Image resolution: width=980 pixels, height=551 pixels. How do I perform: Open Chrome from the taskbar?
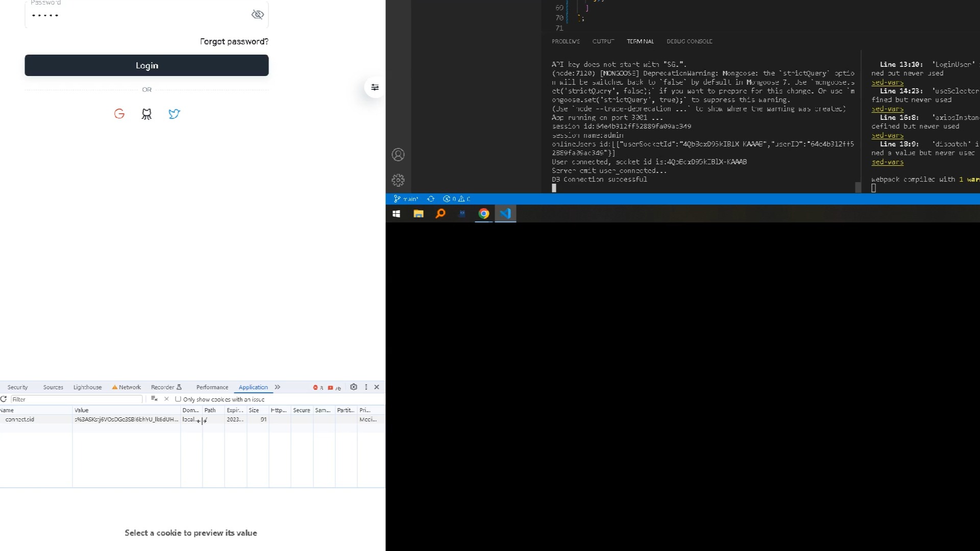coord(483,214)
